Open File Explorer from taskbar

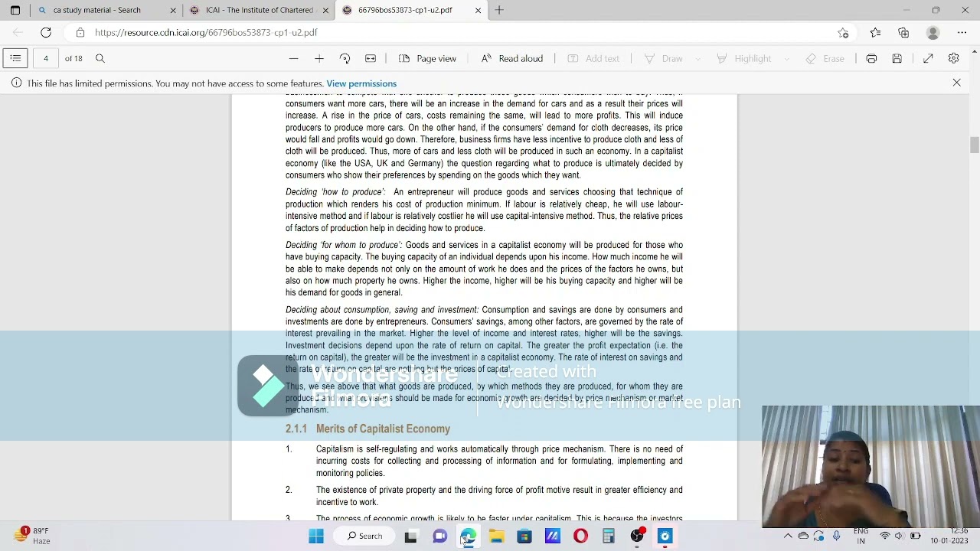pyautogui.click(x=496, y=536)
